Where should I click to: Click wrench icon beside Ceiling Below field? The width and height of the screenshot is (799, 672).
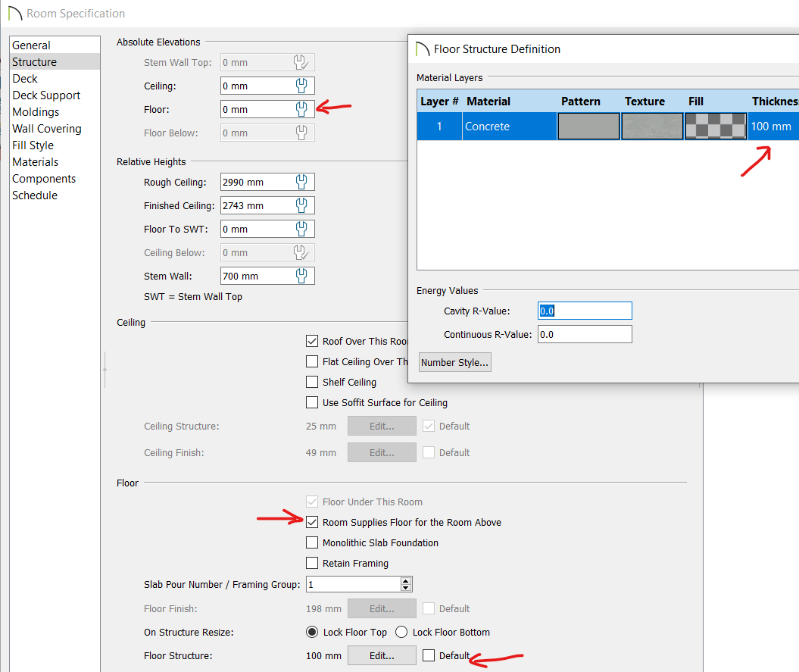click(301, 252)
